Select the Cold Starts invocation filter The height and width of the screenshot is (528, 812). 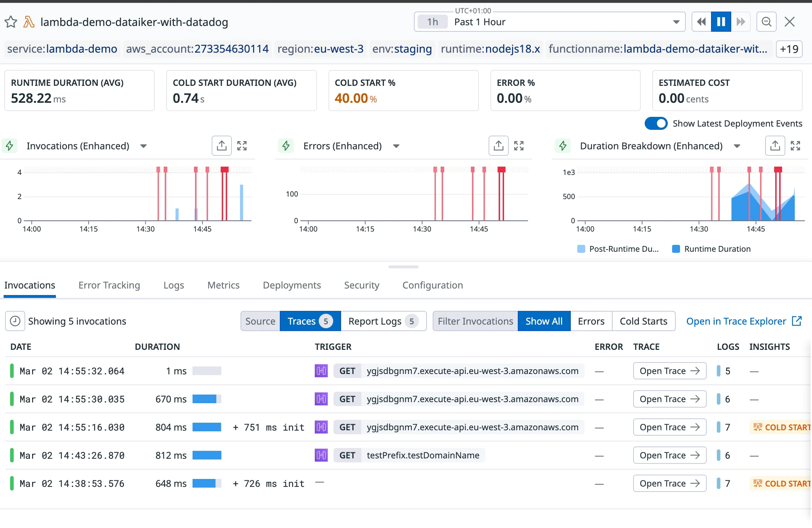[643, 321]
